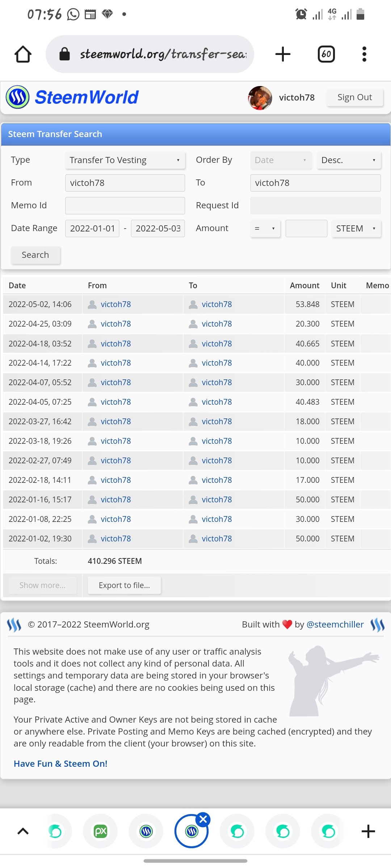
Task: Click the Date column header
Action: [x=17, y=286]
